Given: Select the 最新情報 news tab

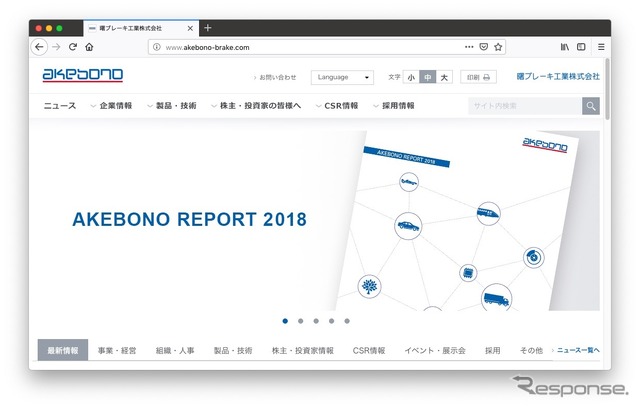Looking at the screenshot, I should pyautogui.click(x=63, y=350).
